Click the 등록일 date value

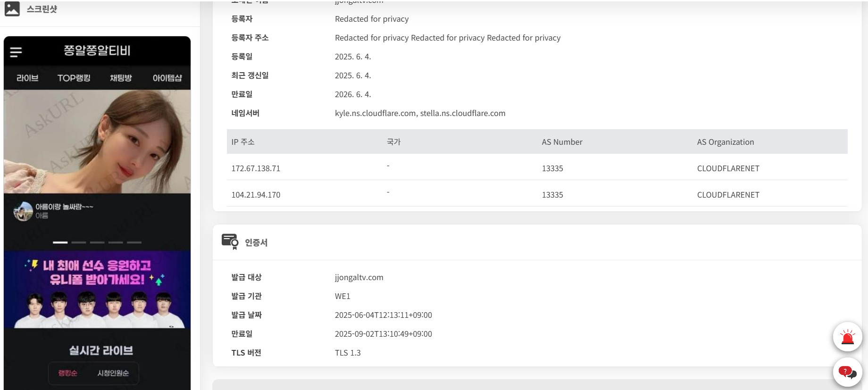tap(353, 57)
